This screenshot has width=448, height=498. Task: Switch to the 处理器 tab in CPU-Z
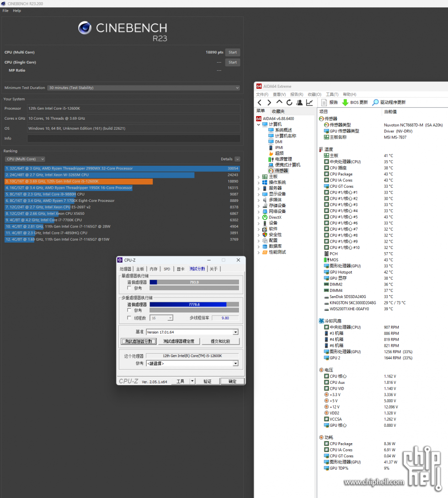click(125, 269)
